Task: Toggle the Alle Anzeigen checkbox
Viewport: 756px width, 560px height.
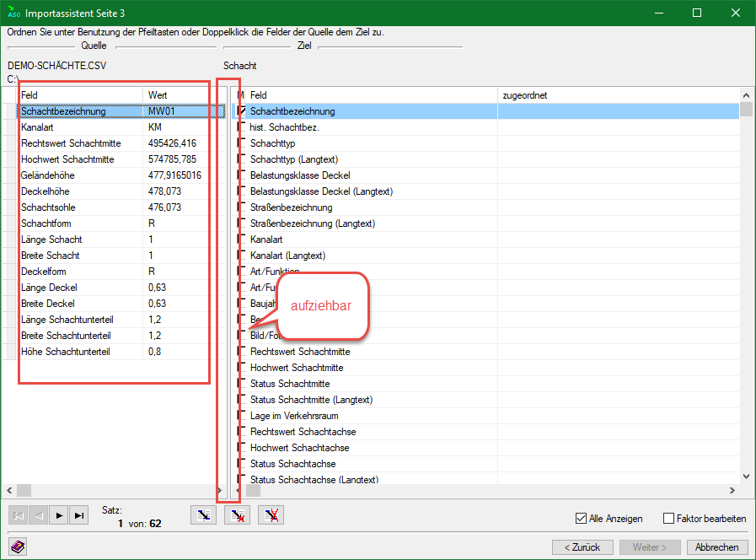Action: point(581,519)
